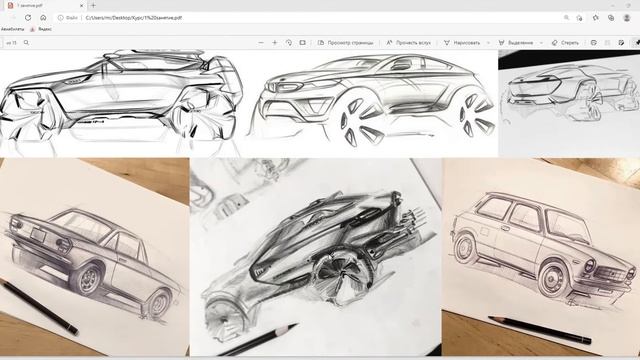
Task: Reload the page with the refresh icon
Action: point(28,18)
